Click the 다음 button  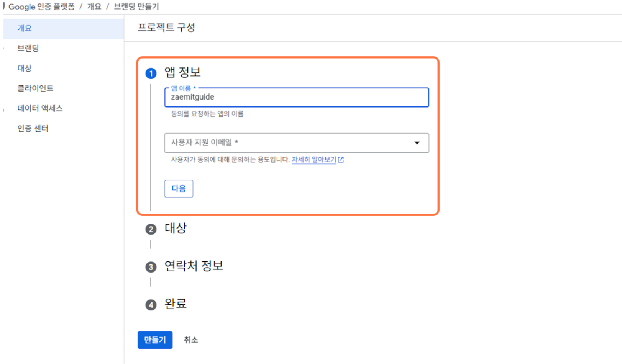point(179,188)
